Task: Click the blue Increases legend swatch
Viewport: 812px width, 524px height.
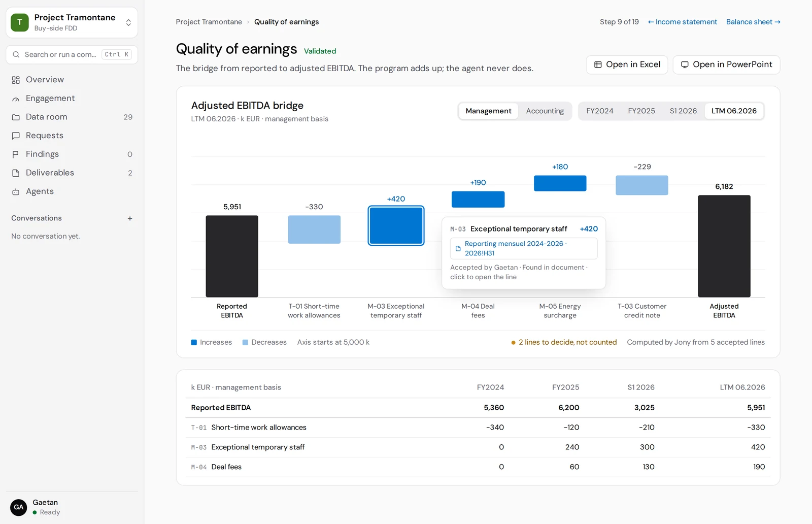Action: pos(194,343)
